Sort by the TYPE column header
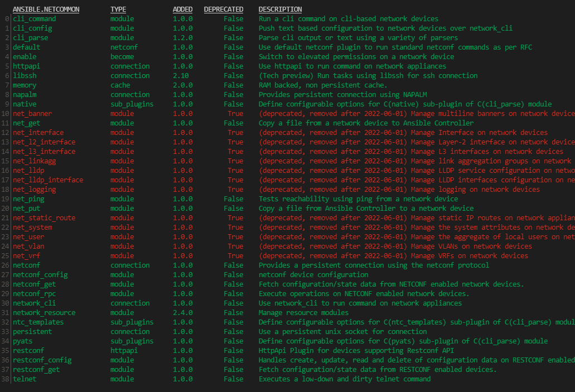The height and width of the screenshot is (392, 575). 117,9
